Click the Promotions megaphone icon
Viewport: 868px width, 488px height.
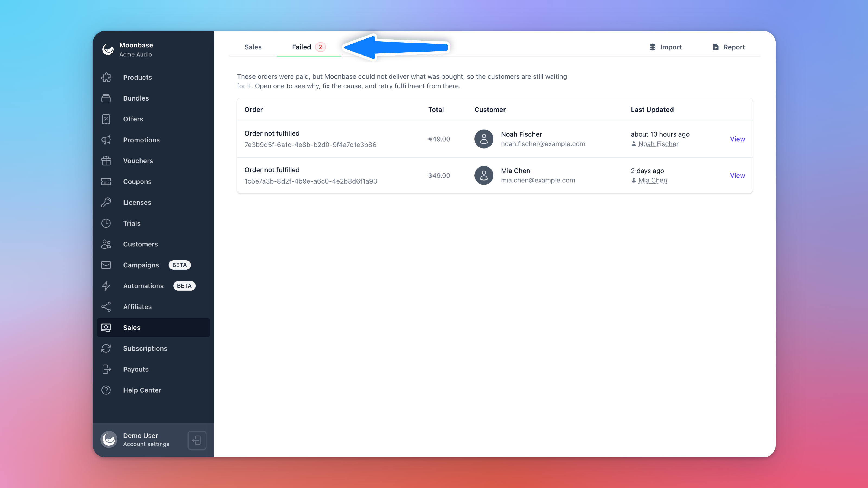click(x=106, y=140)
